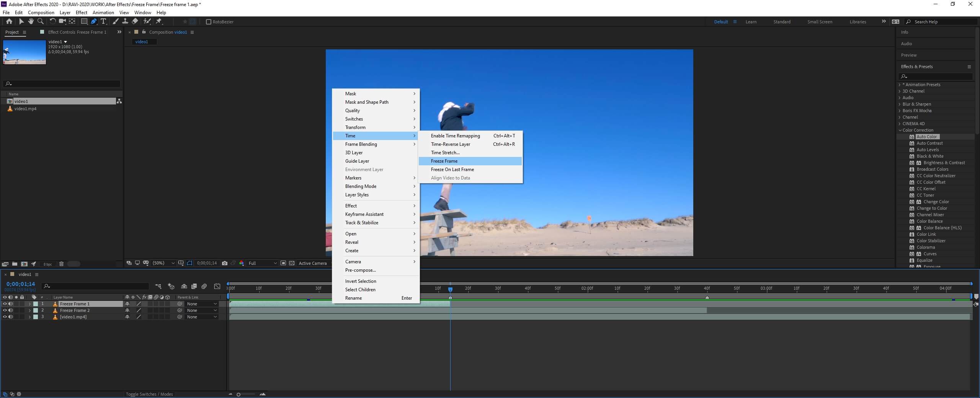The image size is (980, 398).
Task: Expand the Color Correction effects category arrow
Action: pos(899,130)
